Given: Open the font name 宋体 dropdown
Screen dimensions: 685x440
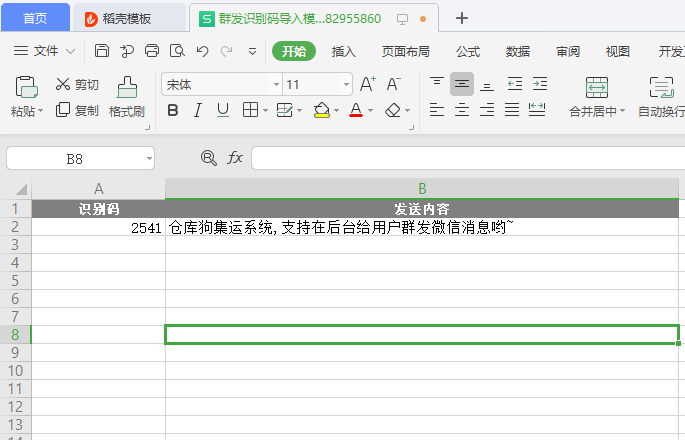Looking at the screenshot, I should [x=276, y=84].
